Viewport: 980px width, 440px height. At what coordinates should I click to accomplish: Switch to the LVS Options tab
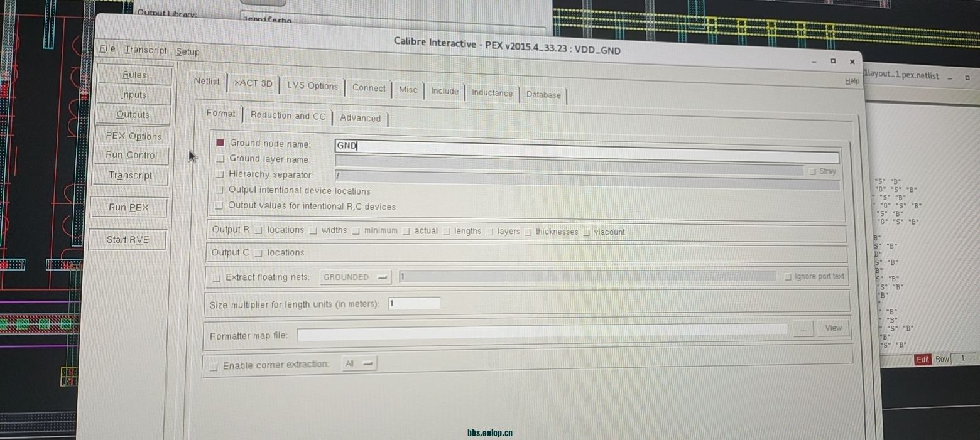click(312, 85)
